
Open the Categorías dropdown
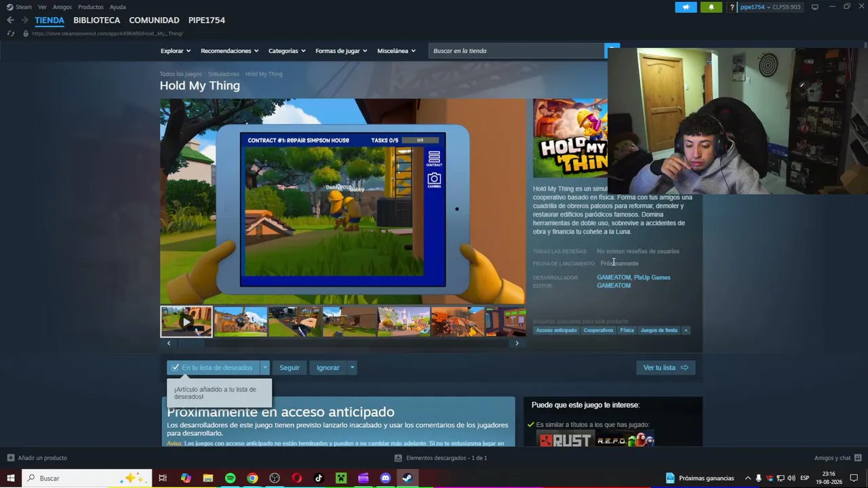(x=287, y=51)
